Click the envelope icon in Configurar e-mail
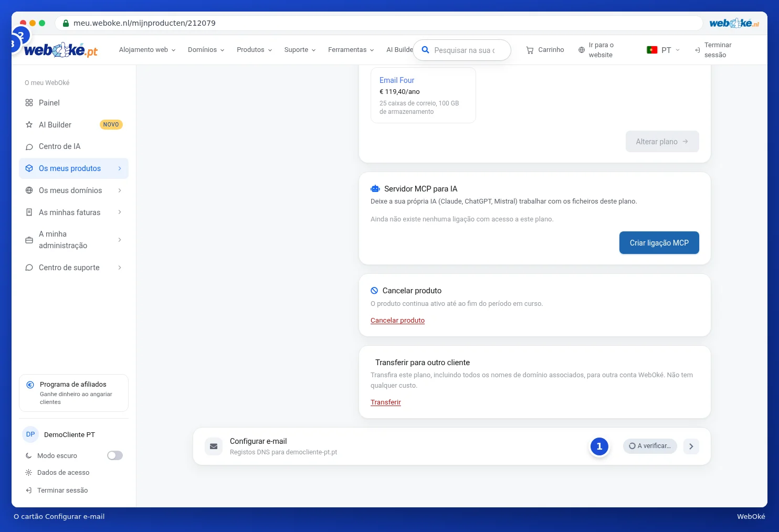The image size is (779, 532). coord(214,446)
